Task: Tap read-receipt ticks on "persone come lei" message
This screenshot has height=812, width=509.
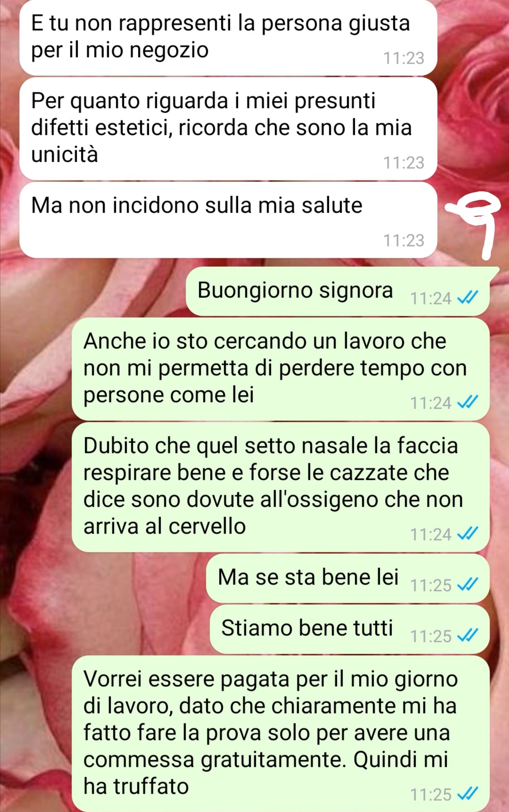Action: point(468,402)
